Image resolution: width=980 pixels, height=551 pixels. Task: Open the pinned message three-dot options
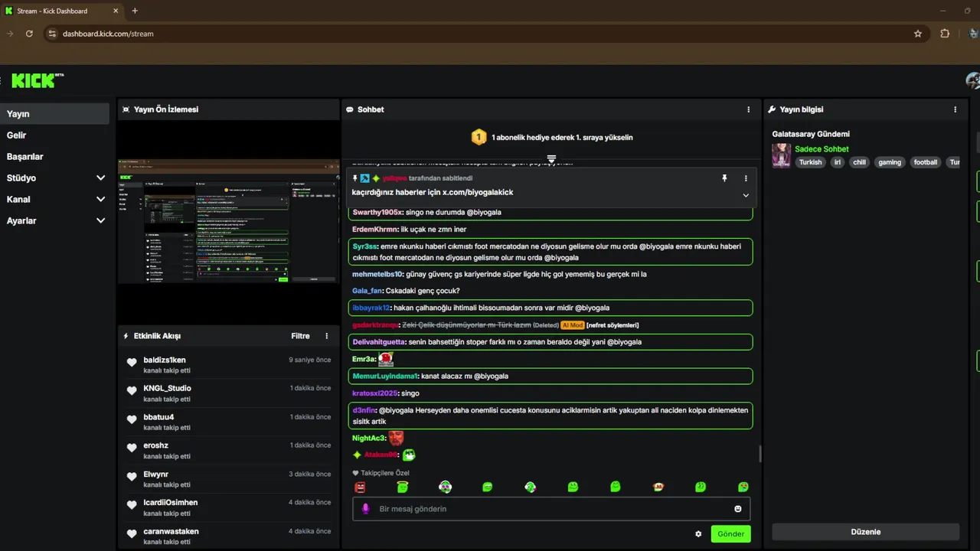[746, 178]
